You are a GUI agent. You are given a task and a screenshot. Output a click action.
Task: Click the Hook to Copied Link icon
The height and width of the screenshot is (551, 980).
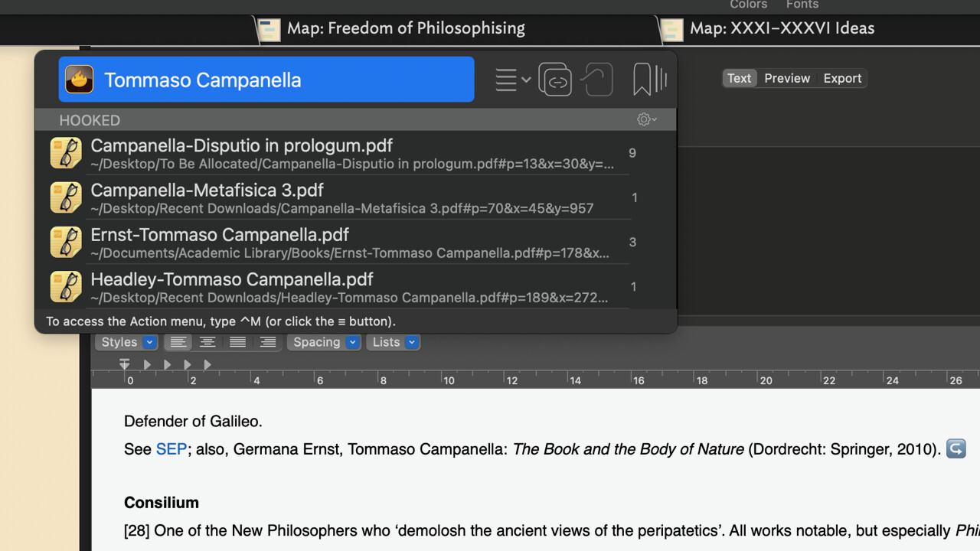(596, 80)
